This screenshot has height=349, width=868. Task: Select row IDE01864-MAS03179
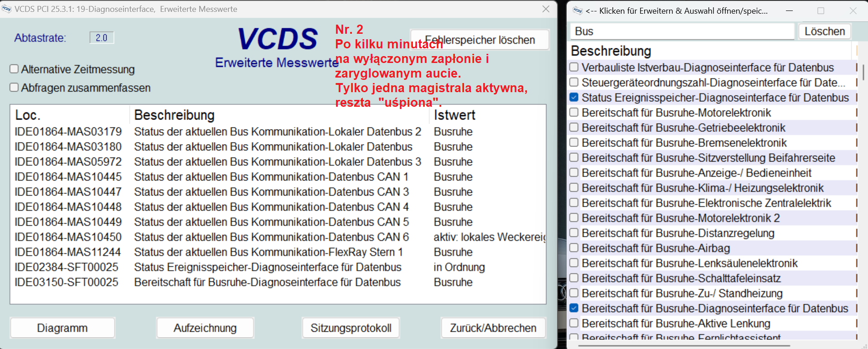pyautogui.click(x=278, y=131)
